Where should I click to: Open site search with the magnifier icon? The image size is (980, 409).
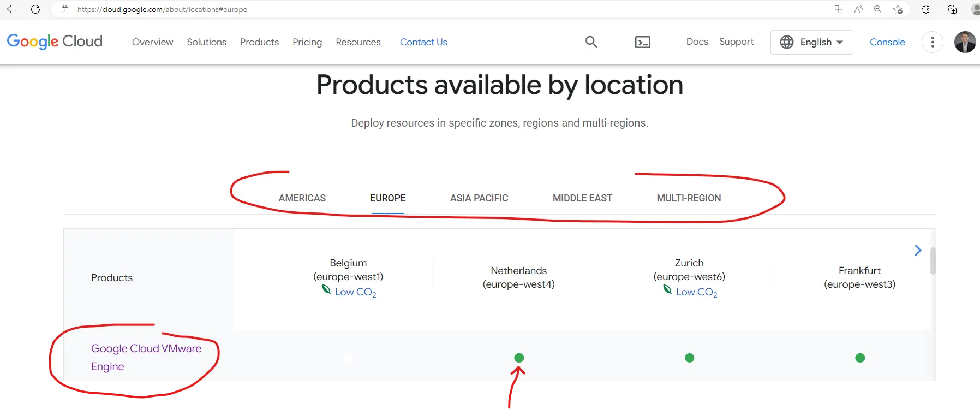pos(591,42)
